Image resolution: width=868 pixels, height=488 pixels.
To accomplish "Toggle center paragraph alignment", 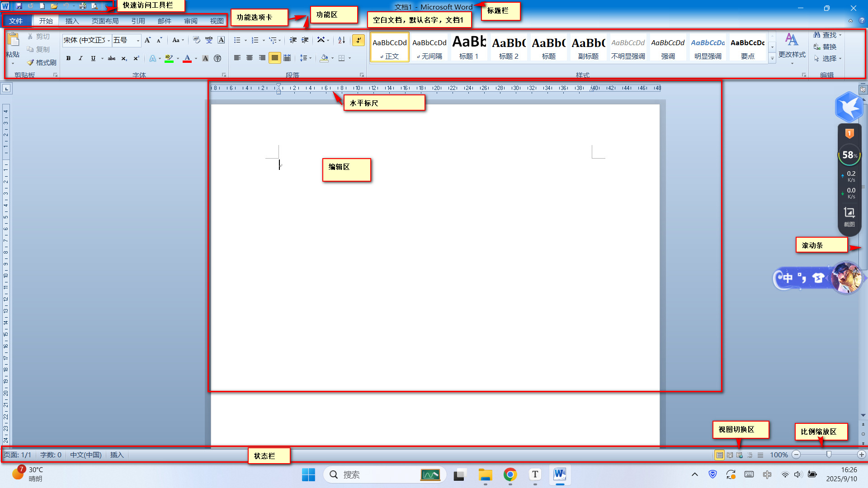I will (250, 58).
